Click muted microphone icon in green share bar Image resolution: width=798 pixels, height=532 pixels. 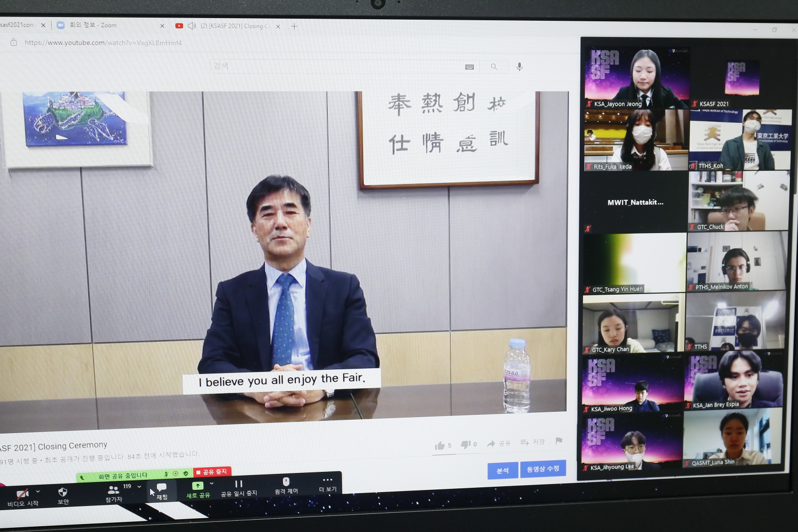click(x=166, y=473)
